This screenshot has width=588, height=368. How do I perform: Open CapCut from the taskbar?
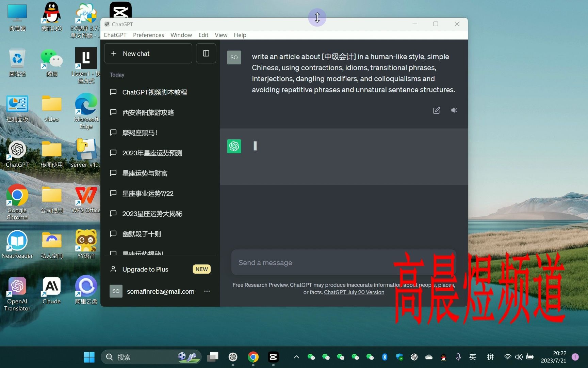(x=273, y=357)
